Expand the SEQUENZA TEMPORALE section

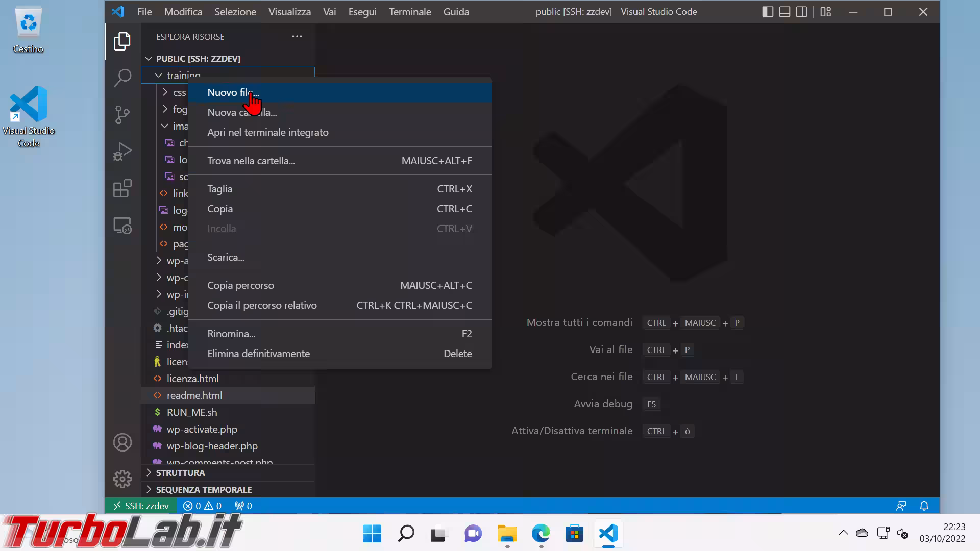(203, 490)
